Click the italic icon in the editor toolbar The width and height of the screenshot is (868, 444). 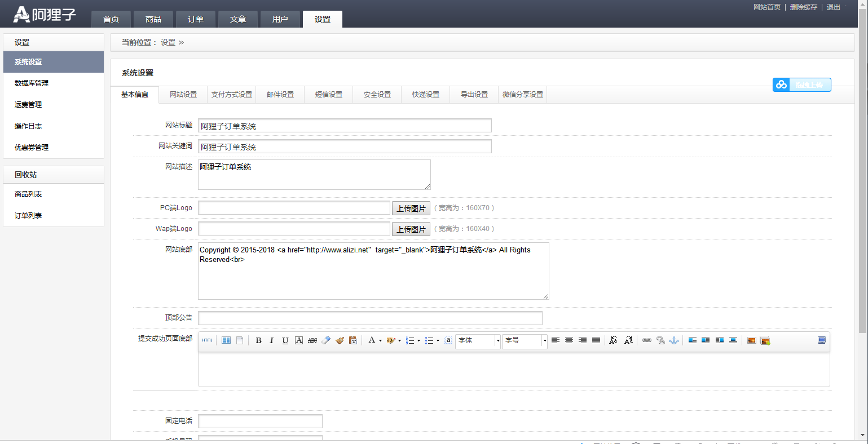click(271, 340)
